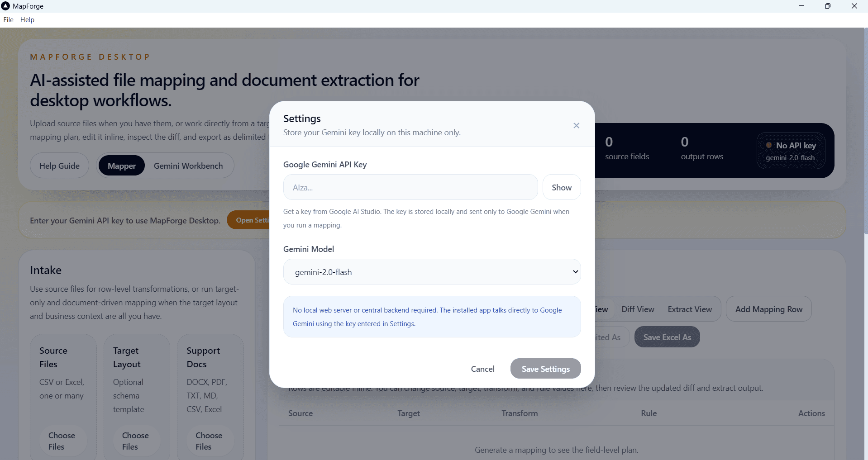
Task: Save Settings in the dialog
Action: pos(545,369)
